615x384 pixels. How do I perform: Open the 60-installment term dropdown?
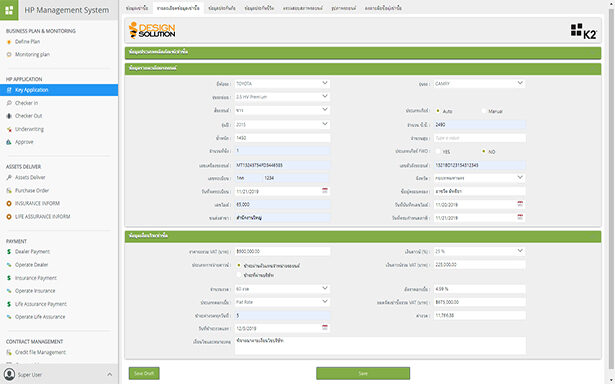coord(282,289)
